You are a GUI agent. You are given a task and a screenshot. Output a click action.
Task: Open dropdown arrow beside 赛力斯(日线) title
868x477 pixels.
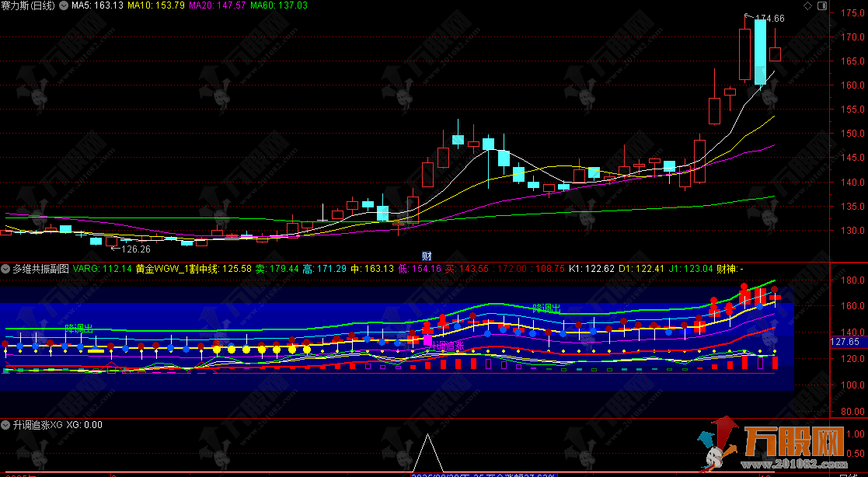(63, 5)
